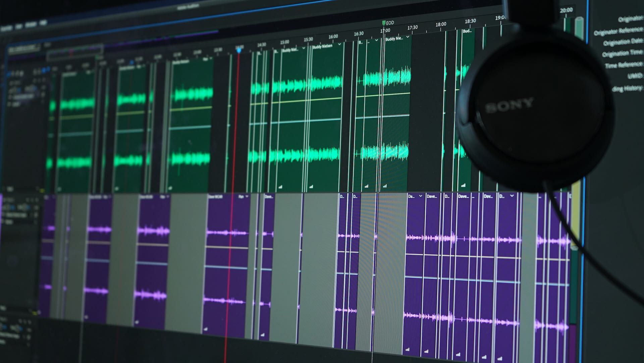Click volume bars icon just left of dotted line
This screenshot has width=644, height=363.
(x=366, y=186)
